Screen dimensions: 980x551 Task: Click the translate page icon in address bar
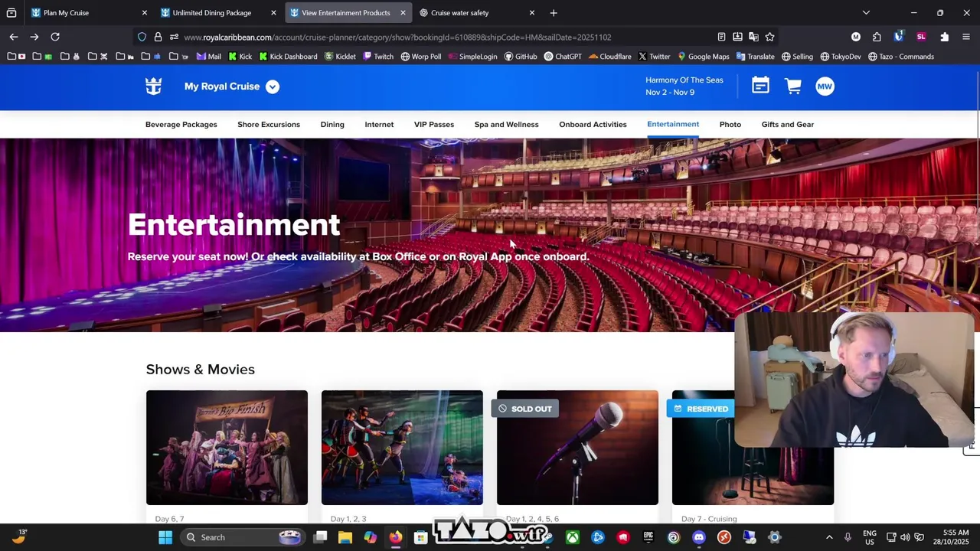753,37
